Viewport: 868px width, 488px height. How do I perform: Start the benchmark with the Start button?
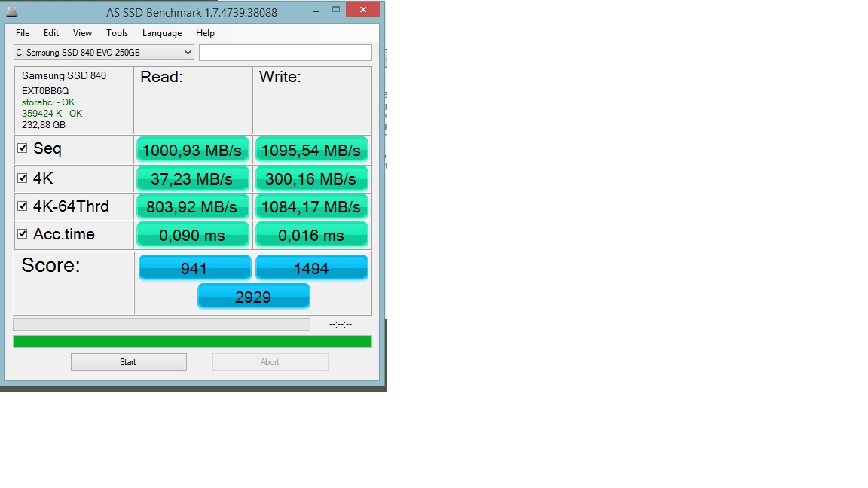coord(128,361)
